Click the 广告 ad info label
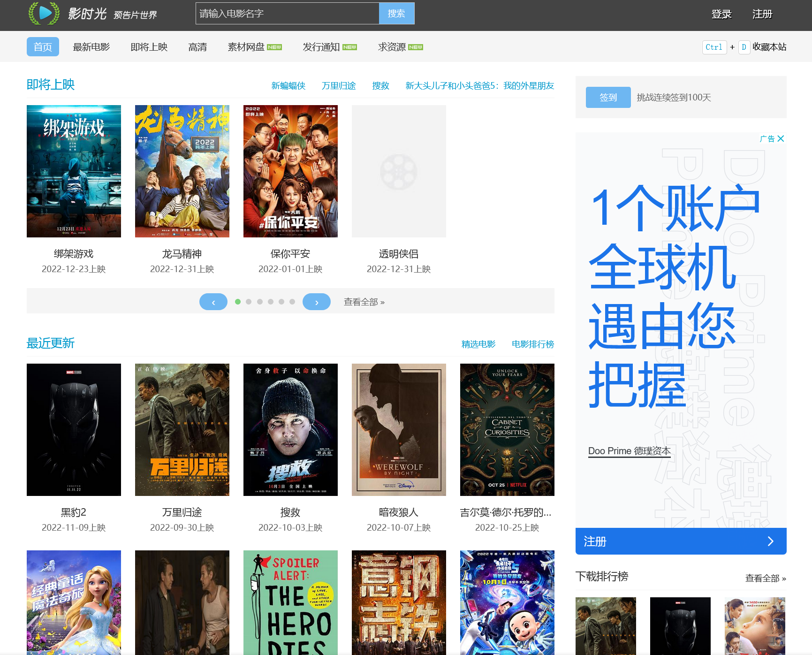This screenshot has height=655, width=812. pyautogui.click(x=768, y=138)
